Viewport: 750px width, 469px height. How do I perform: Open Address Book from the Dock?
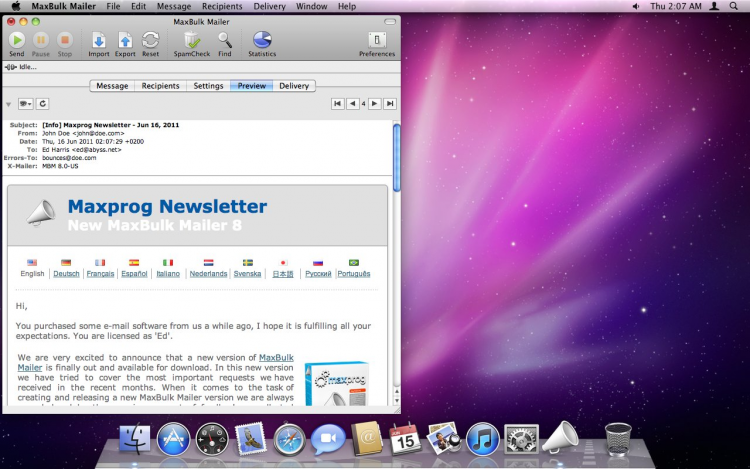367,438
